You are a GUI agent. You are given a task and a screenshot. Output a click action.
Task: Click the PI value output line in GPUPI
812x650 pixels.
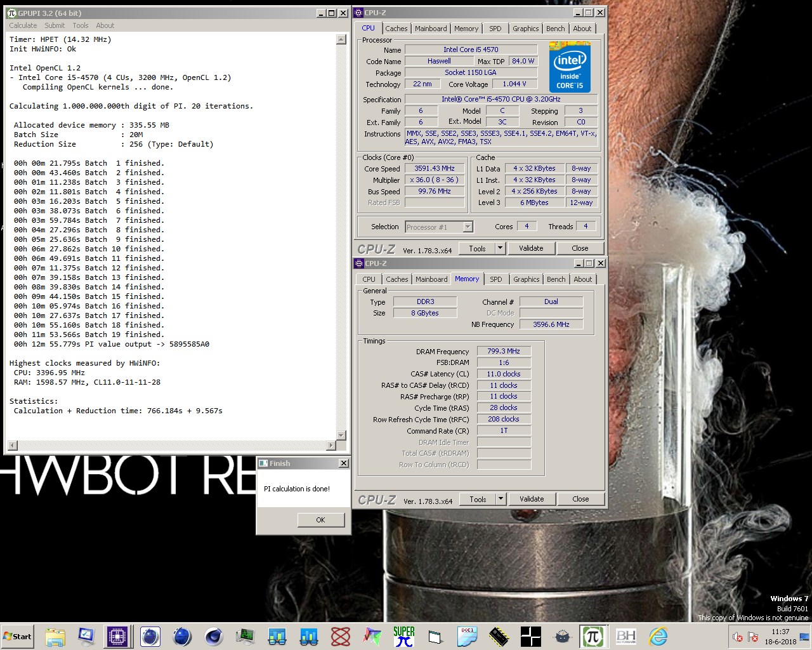(x=112, y=344)
